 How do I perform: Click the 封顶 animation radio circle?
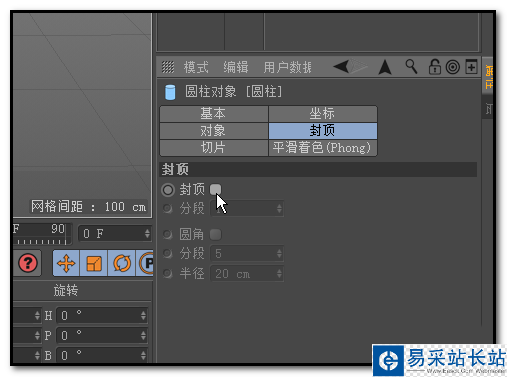[168, 190]
